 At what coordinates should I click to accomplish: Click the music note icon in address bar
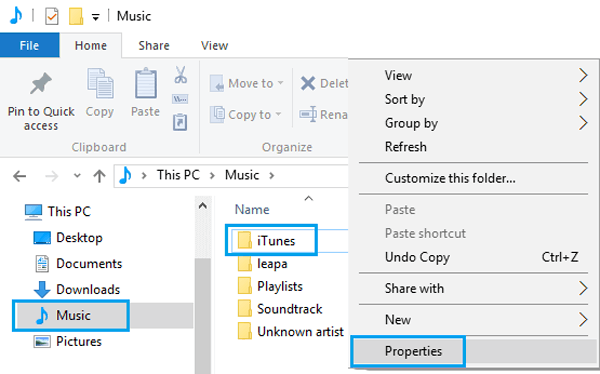coord(125,176)
